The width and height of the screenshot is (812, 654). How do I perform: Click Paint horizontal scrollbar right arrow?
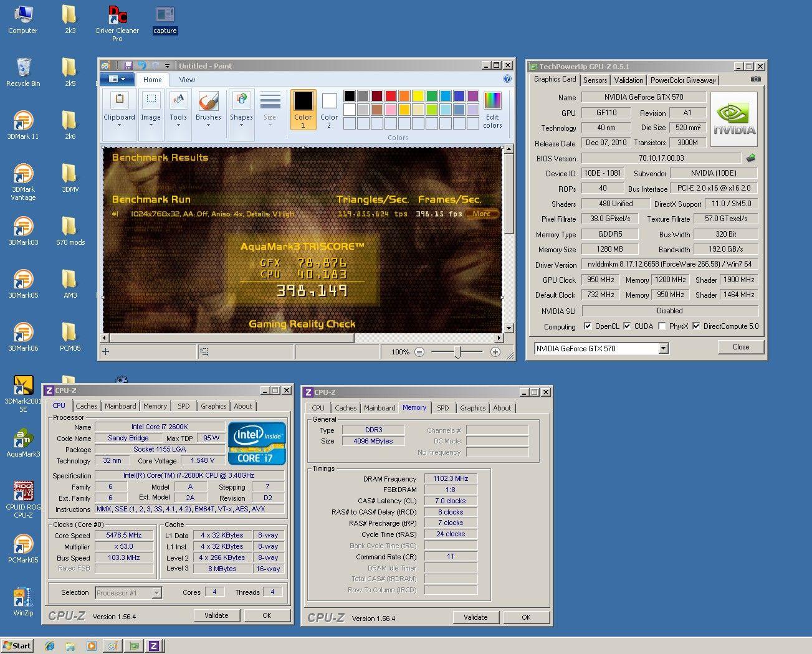point(499,338)
